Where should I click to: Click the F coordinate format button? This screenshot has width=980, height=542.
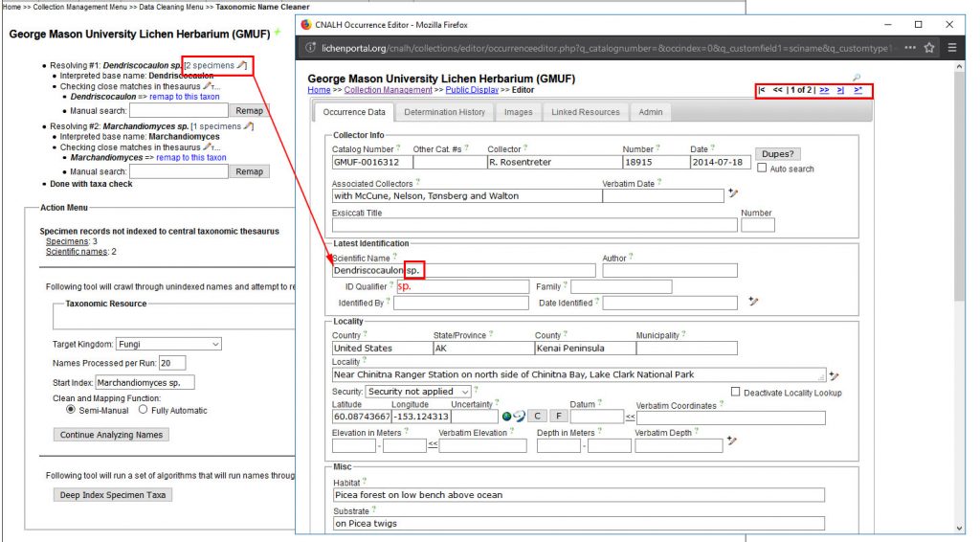pyautogui.click(x=559, y=416)
